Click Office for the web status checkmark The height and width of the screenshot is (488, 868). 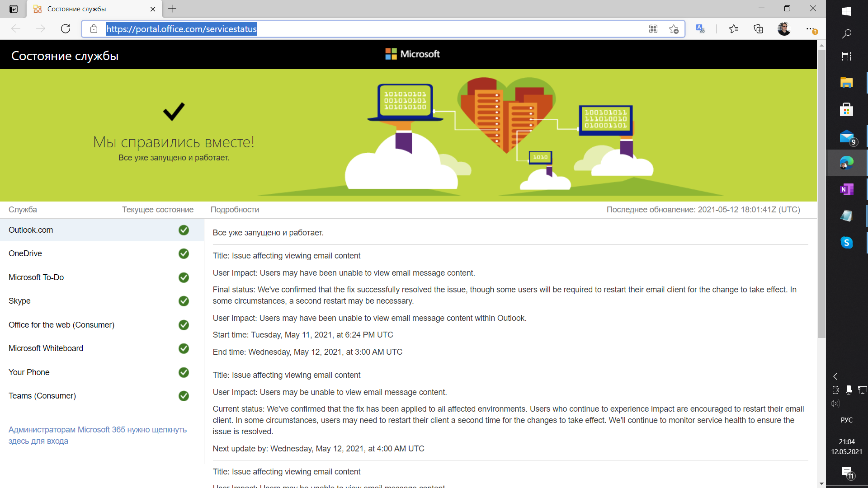click(184, 325)
